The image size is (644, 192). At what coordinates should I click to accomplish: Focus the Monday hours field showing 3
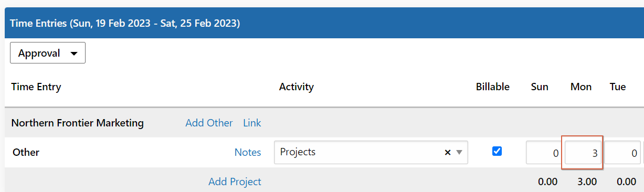click(583, 153)
